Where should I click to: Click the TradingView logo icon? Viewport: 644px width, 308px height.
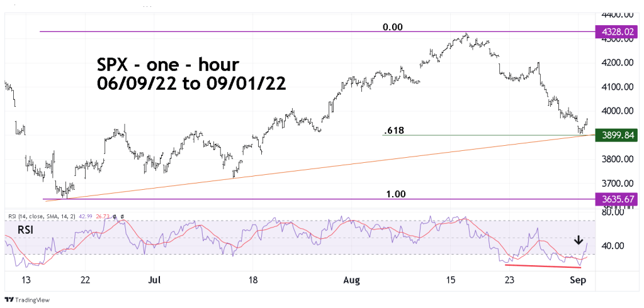10,300
